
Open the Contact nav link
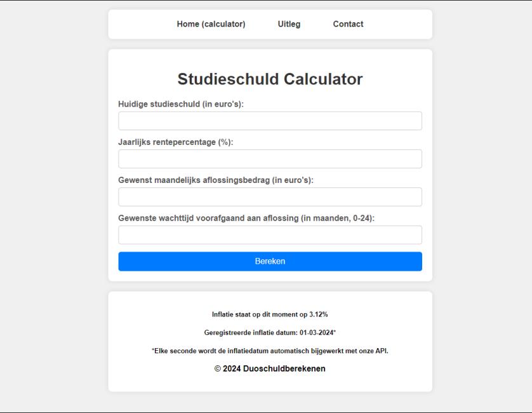pos(348,24)
